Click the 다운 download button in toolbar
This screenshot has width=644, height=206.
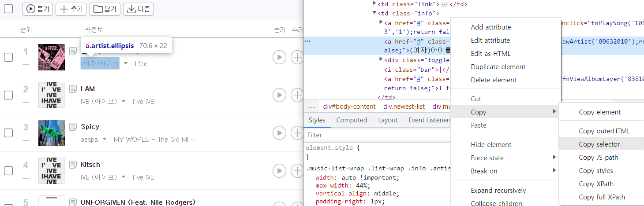pyautogui.click(x=138, y=9)
